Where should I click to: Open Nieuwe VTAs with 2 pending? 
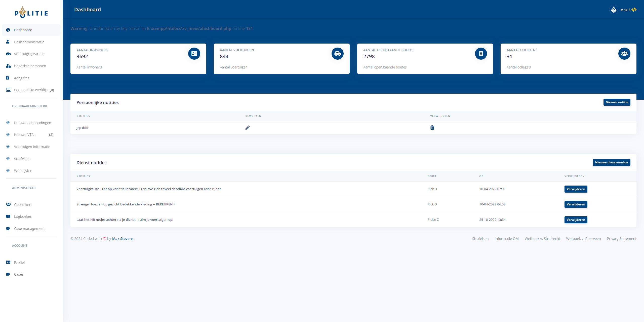pyautogui.click(x=25, y=135)
